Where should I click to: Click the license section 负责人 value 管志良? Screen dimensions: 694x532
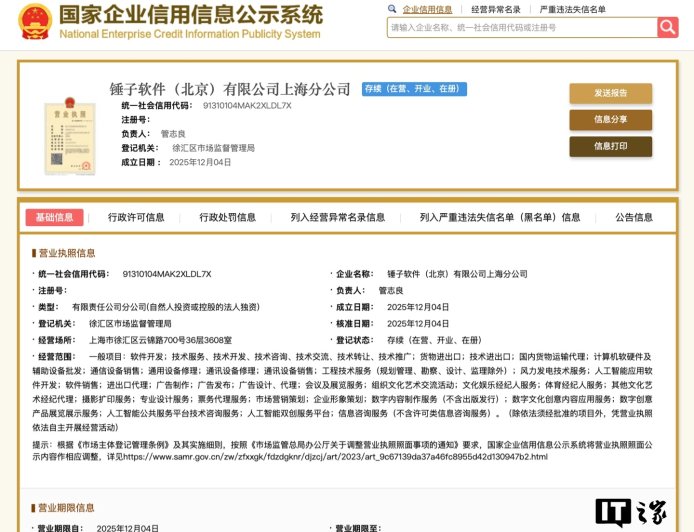(391, 290)
